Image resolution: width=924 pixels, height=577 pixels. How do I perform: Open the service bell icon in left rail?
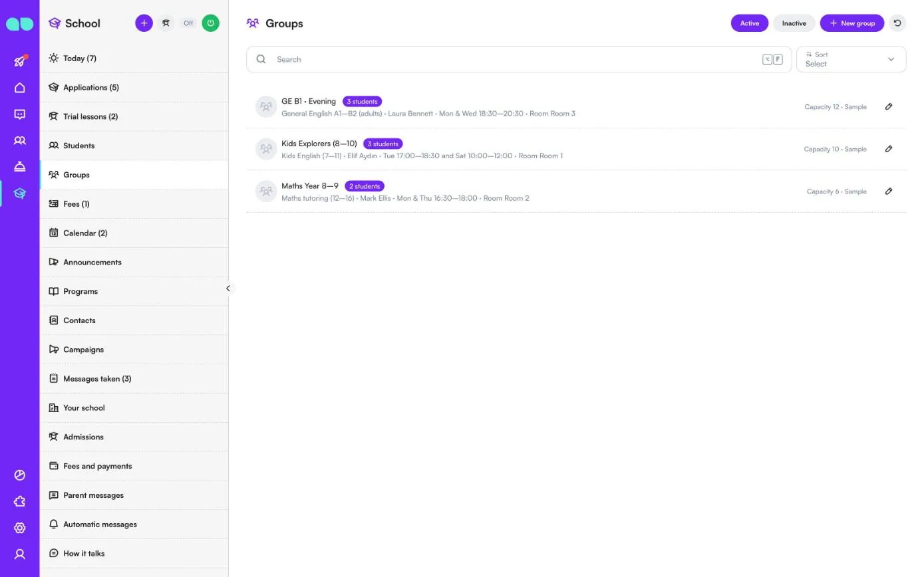(x=20, y=167)
